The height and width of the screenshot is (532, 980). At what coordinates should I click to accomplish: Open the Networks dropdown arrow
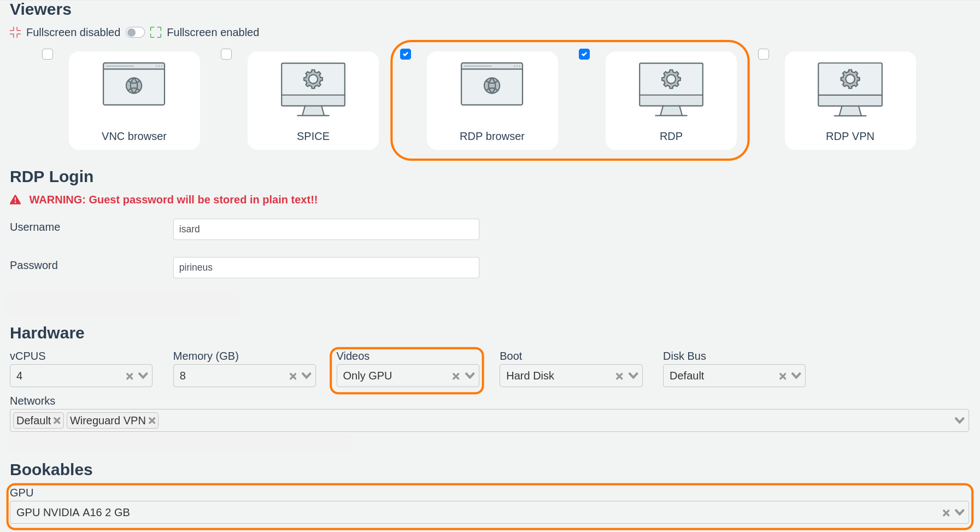959,420
